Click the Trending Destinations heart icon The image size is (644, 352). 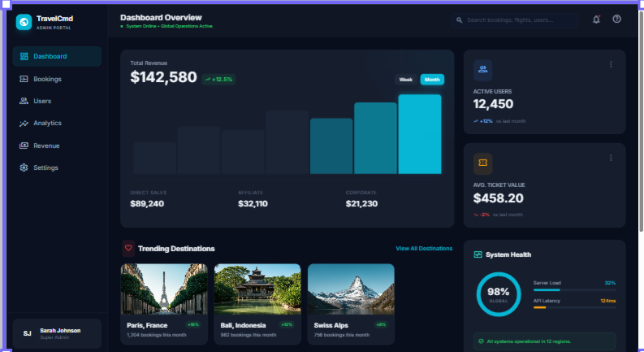coord(128,248)
